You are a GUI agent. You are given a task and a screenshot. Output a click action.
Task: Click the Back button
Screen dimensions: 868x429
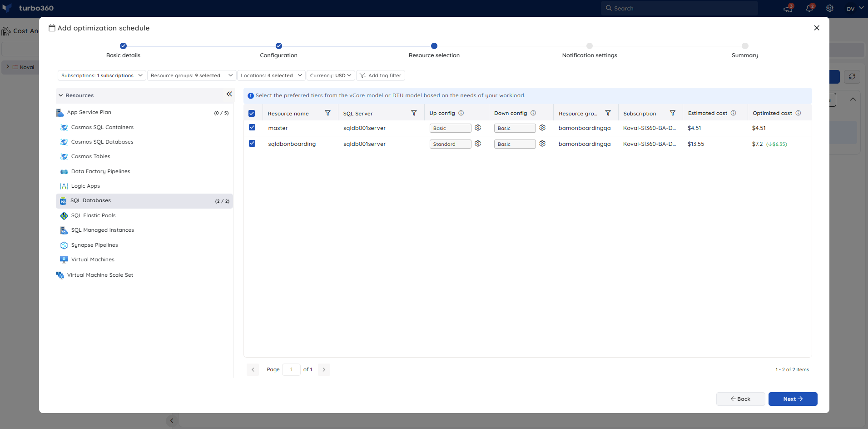740,399
